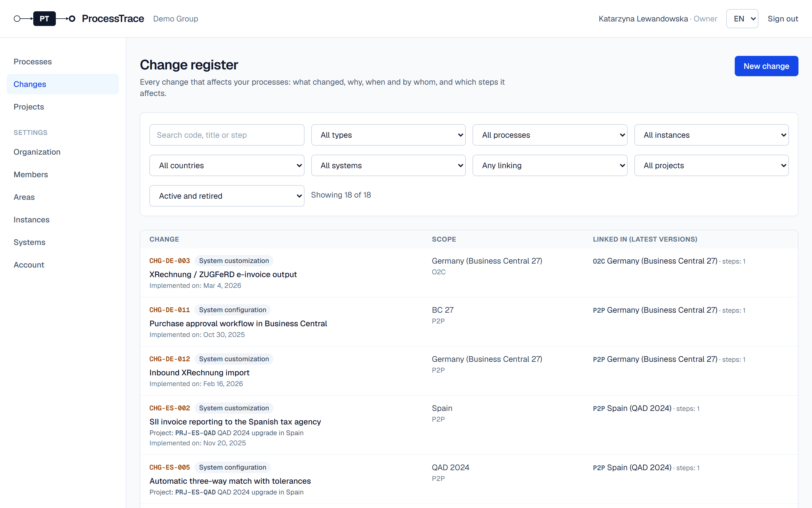Go to Areas settings
The image size is (812, 508).
pos(63,197)
